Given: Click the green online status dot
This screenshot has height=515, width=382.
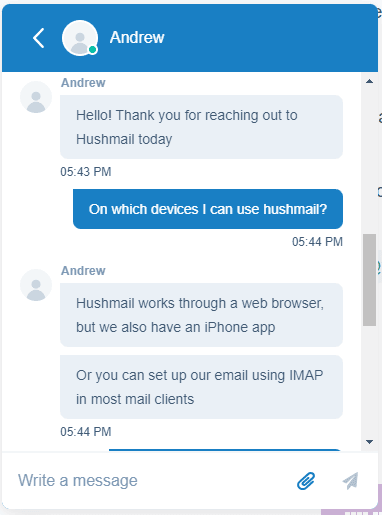Looking at the screenshot, I should coord(93,50).
